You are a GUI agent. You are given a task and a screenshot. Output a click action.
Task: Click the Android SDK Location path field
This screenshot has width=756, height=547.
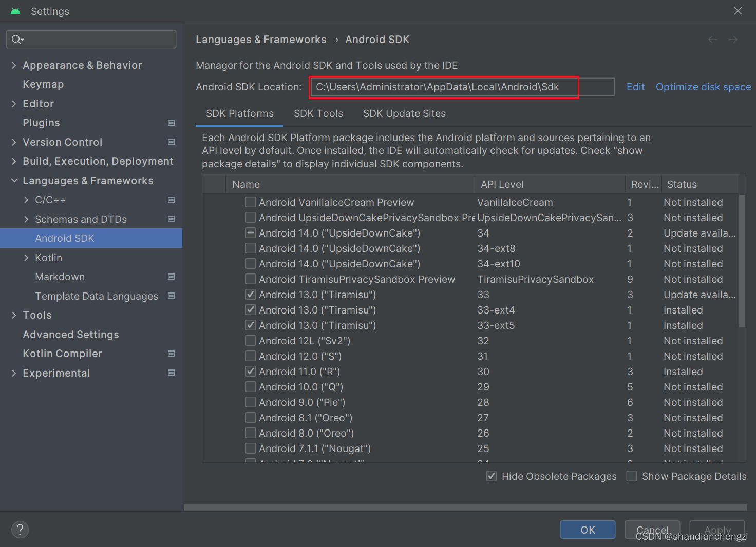462,87
